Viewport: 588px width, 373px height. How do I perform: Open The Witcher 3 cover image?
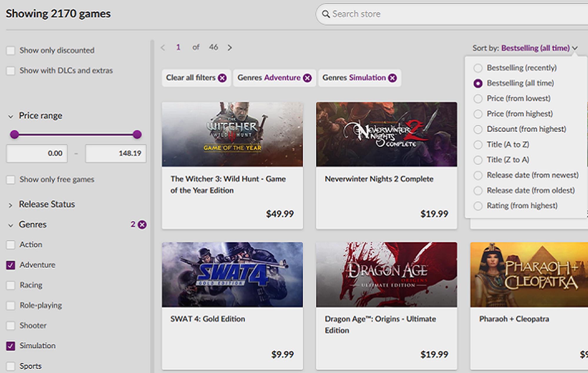click(x=232, y=134)
